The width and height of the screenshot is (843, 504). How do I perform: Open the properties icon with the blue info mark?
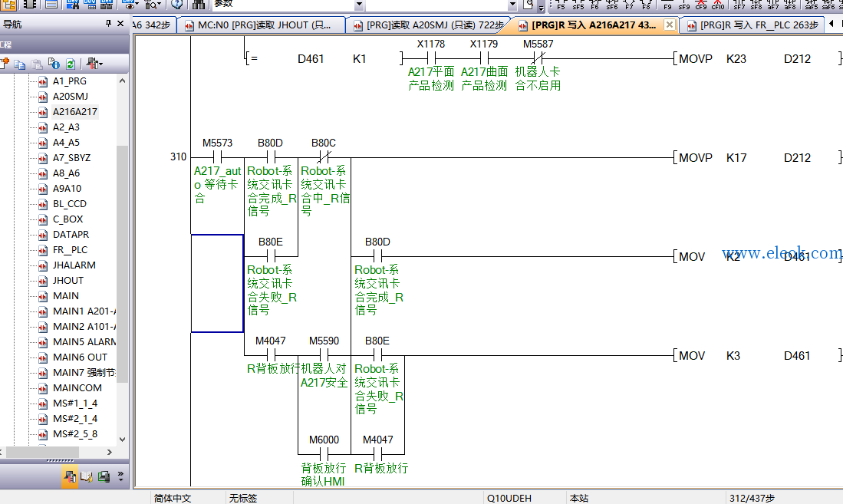[x=54, y=64]
